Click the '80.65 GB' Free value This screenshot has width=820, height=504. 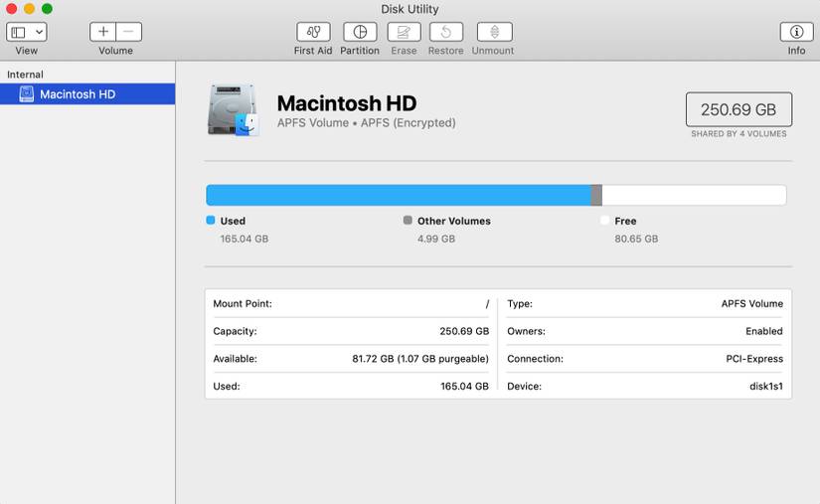coord(636,239)
